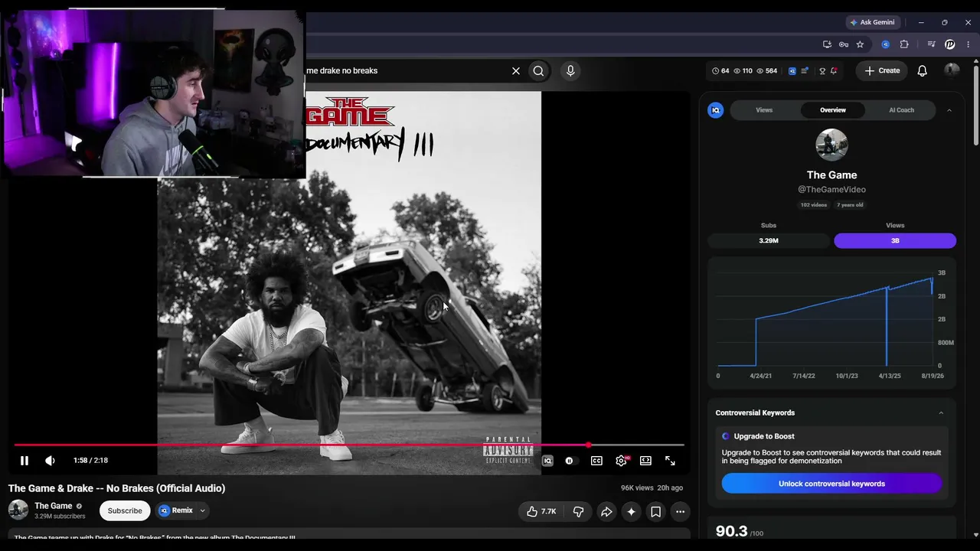This screenshot has height=551, width=980.
Task: Open YouTube account avatar menu
Action: [x=952, y=70]
